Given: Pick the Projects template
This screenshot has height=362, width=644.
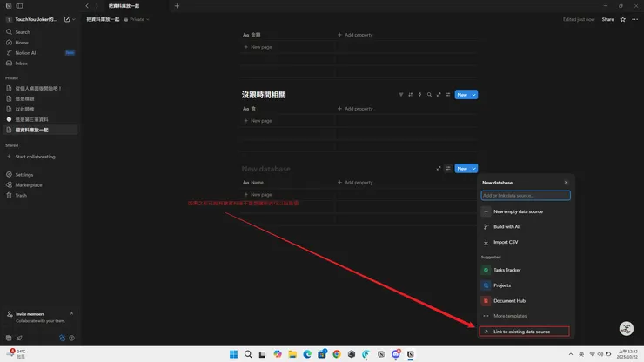Looking at the screenshot, I should point(526,285).
